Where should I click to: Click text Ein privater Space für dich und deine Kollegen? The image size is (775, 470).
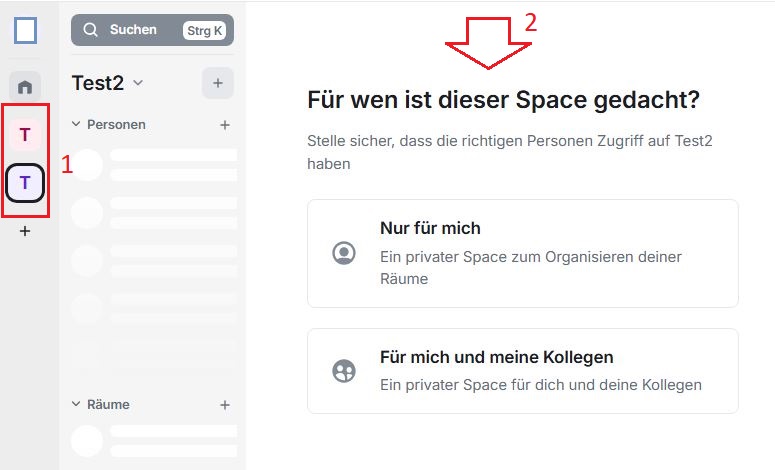point(541,385)
